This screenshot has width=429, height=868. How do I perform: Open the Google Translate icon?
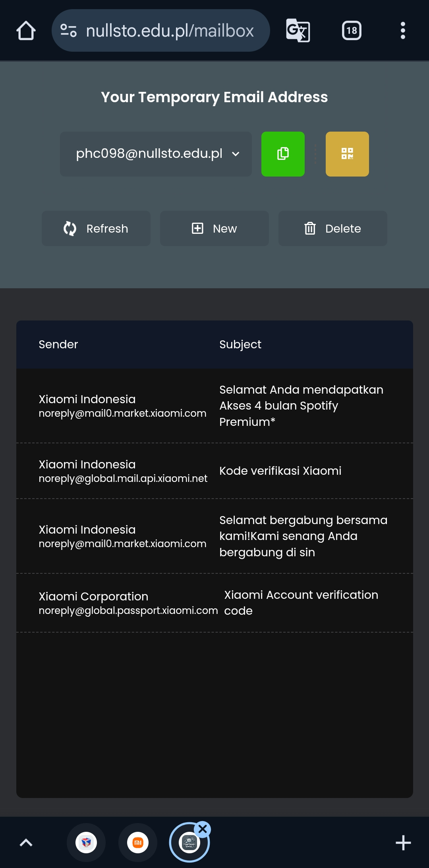(298, 31)
